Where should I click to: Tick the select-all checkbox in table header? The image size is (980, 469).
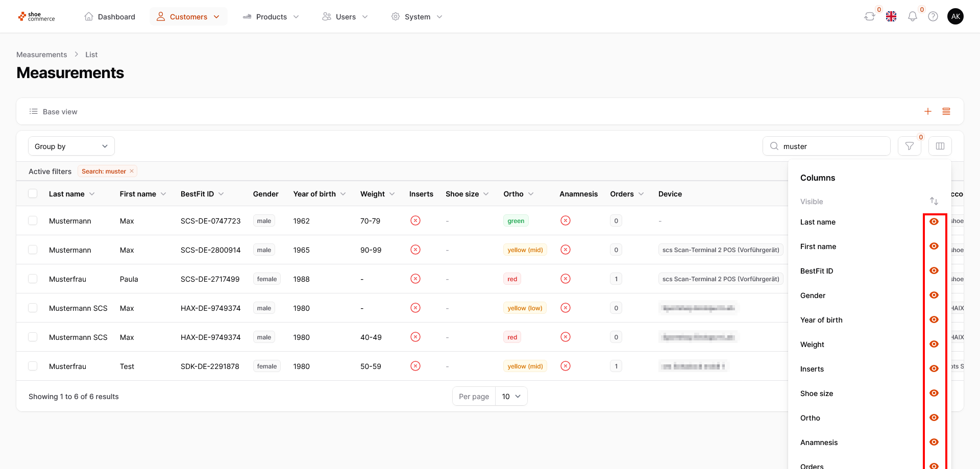[x=33, y=194]
